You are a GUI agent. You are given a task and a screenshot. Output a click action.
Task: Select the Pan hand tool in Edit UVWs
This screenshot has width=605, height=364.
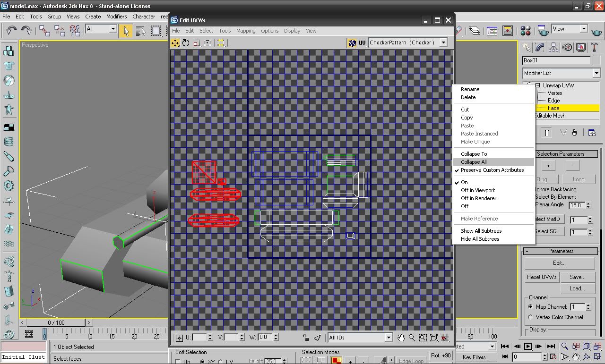pyautogui.click(x=401, y=338)
